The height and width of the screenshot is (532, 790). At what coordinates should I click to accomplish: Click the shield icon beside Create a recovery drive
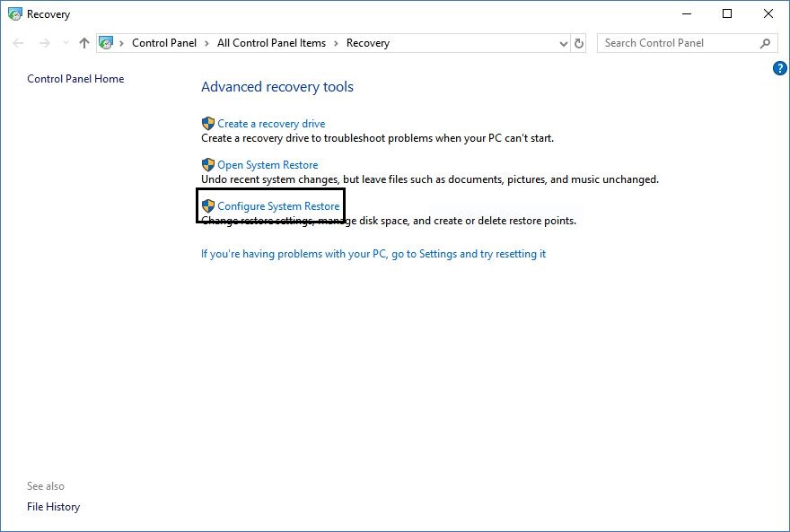(x=207, y=123)
